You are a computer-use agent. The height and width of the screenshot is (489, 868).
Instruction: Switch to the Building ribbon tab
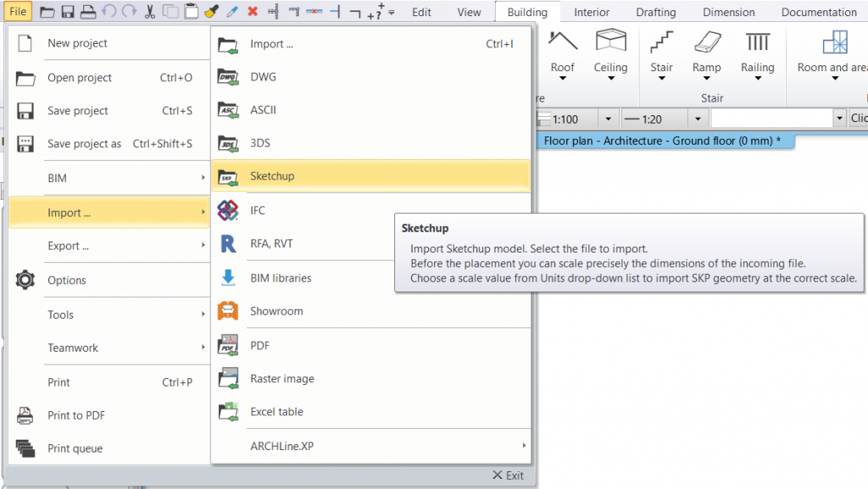(527, 12)
